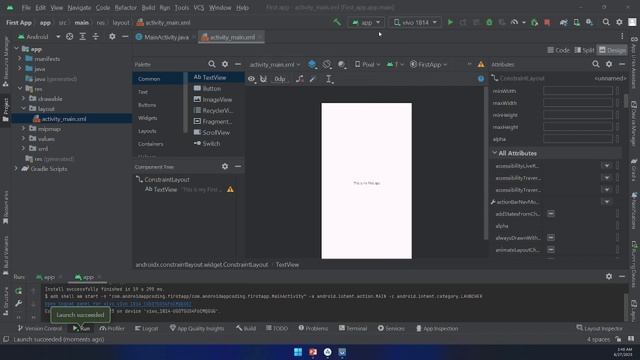This screenshot has width=640, height=360.
Task: Click the layout warning triangle icon
Action: (x=481, y=64)
